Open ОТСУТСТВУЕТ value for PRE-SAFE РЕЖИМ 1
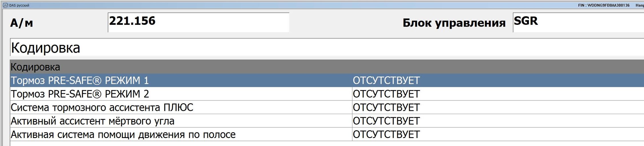This screenshot has height=146, width=644. point(386,80)
